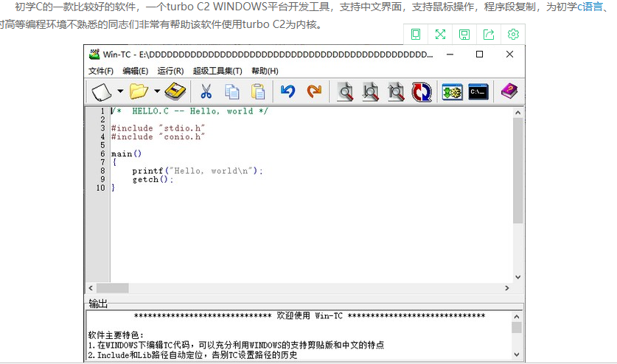Screen dimensions: 617x364
Task: Open the 帮助(H) menu
Action: tap(265, 71)
